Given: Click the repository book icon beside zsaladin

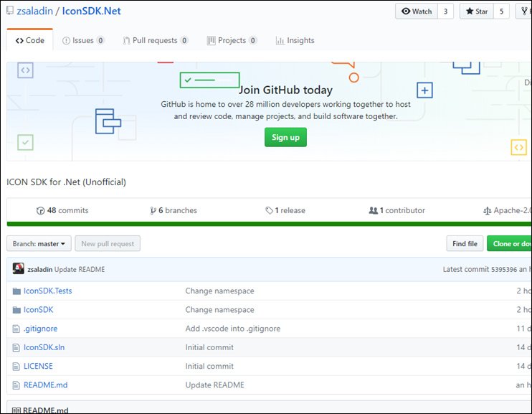Looking at the screenshot, I should click(x=10, y=11).
